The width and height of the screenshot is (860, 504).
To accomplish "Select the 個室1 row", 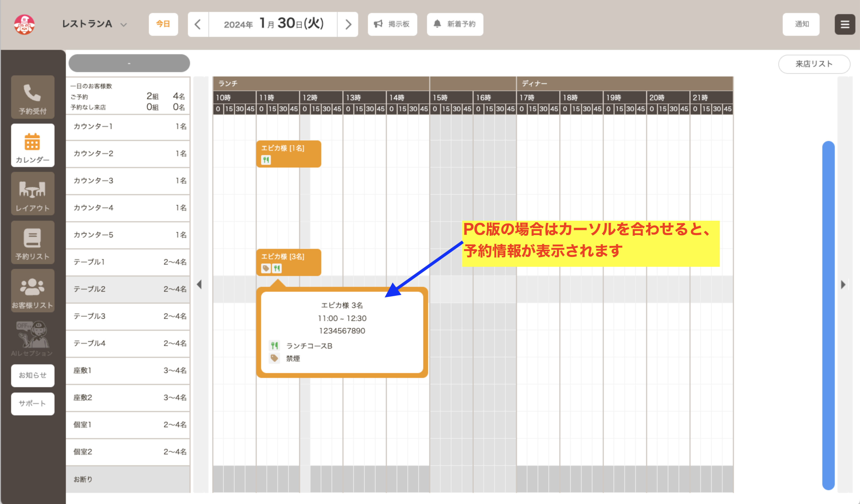I will [x=128, y=425].
